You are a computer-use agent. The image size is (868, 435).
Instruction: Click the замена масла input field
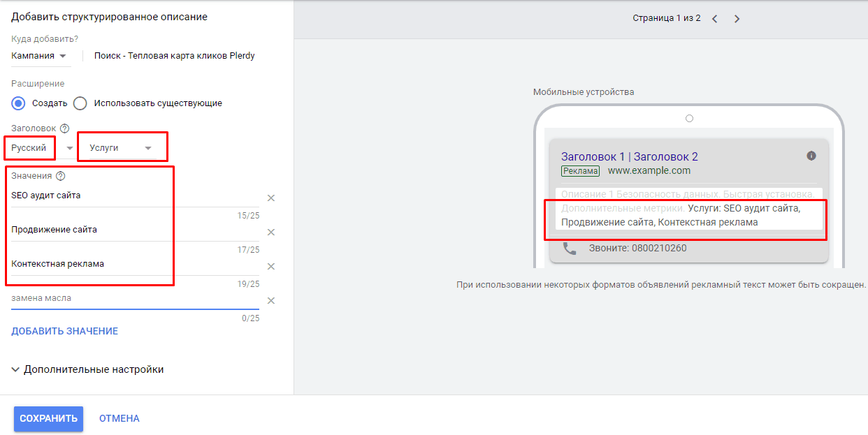coord(105,297)
